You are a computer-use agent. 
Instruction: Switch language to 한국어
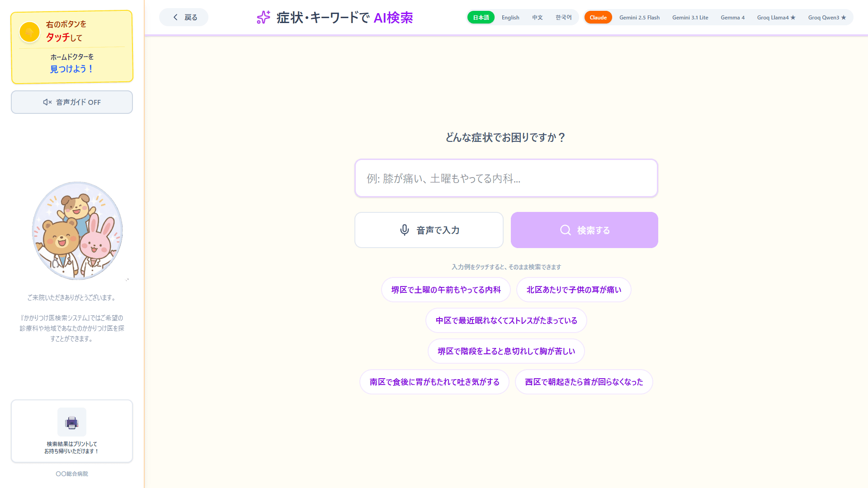click(x=563, y=17)
